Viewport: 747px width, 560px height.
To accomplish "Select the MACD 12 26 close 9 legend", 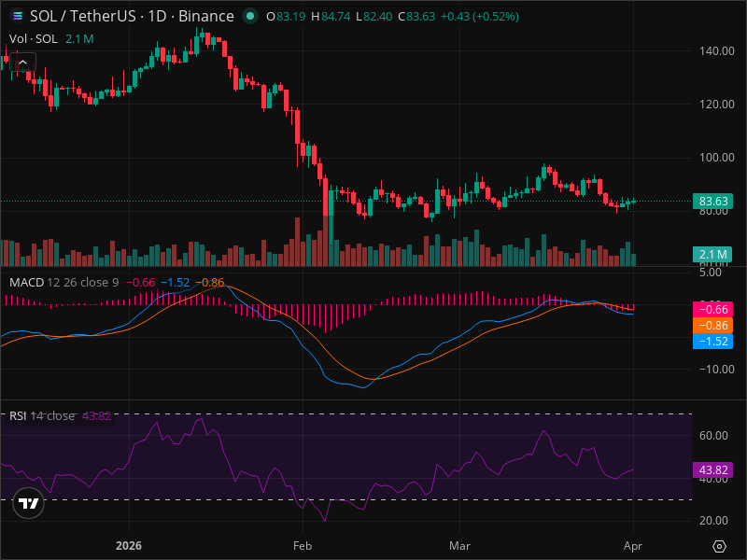I will tap(63, 283).
